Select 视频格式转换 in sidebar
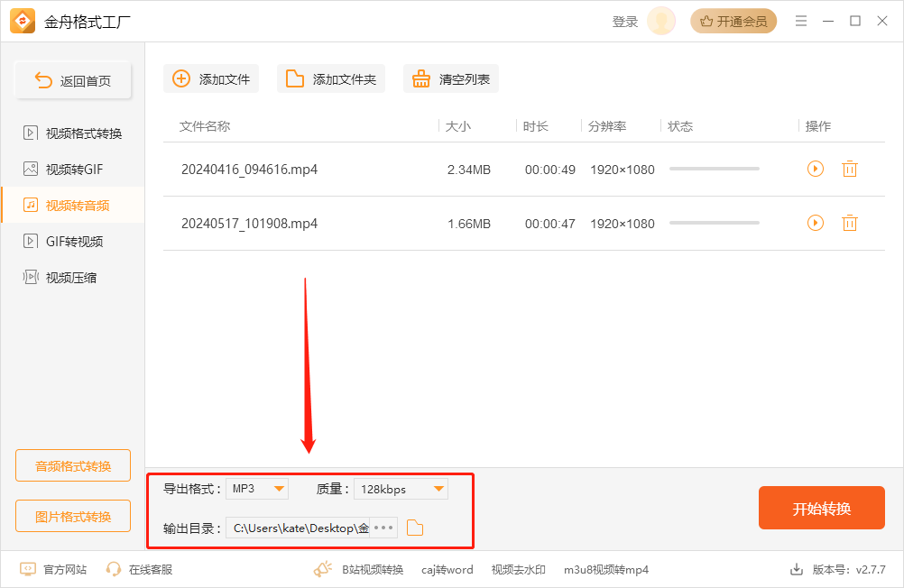The image size is (904, 588). pyautogui.click(x=73, y=133)
